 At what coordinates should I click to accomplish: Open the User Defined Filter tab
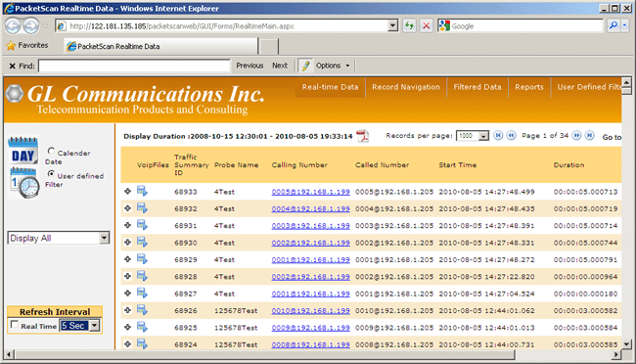tap(587, 87)
